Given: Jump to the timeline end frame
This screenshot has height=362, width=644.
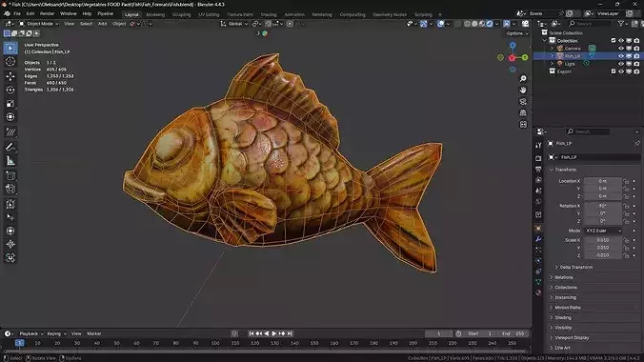Looking at the screenshot, I should 290,333.
